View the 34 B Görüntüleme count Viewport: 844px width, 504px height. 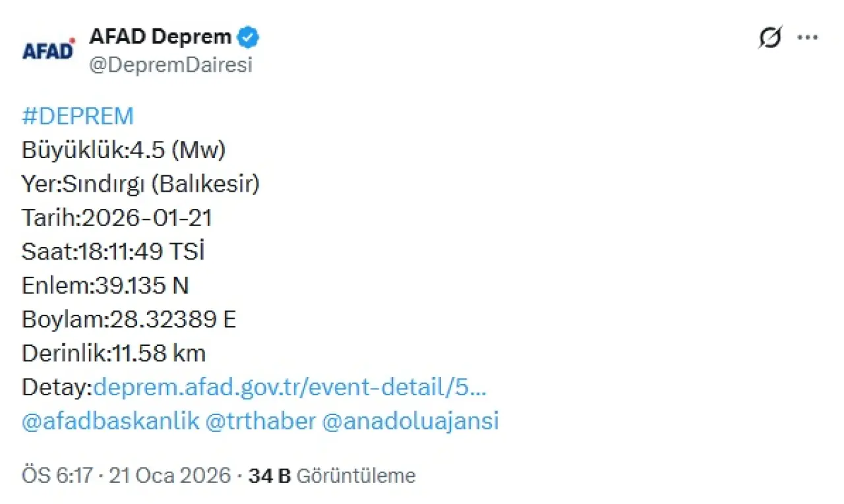click(x=332, y=475)
